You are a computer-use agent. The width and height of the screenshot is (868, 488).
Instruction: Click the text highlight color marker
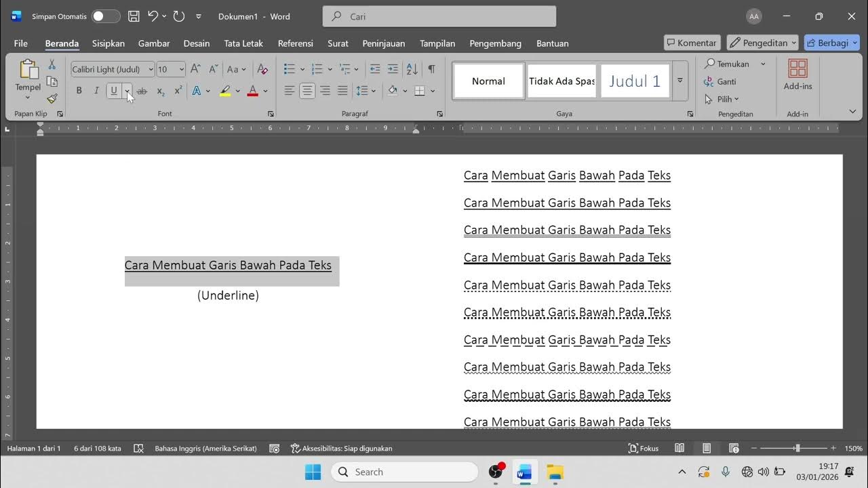[x=225, y=91]
